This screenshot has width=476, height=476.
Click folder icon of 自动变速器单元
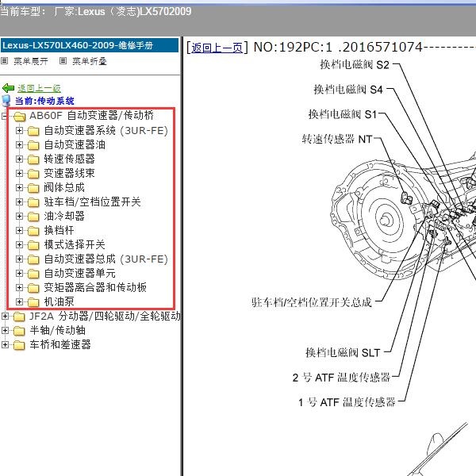(x=33, y=274)
